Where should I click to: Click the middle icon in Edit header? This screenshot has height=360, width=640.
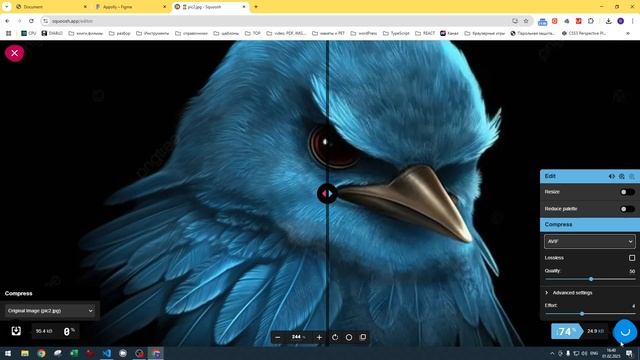[622, 176]
